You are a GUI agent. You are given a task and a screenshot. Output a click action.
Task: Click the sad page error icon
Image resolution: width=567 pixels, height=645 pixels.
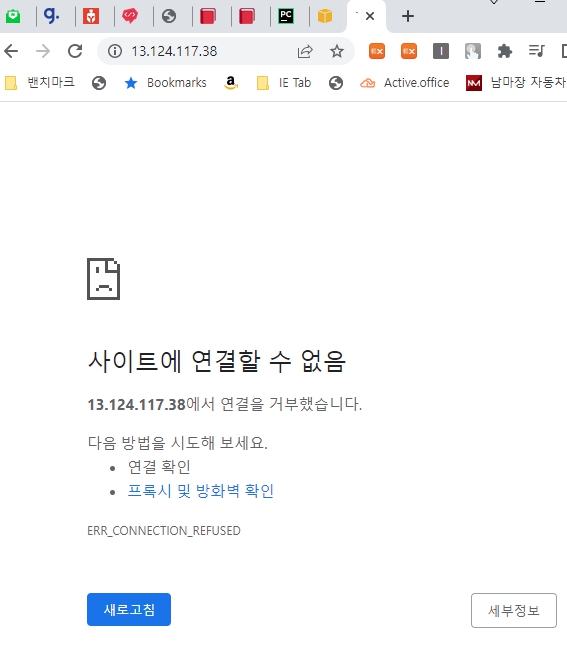pos(104,279)
